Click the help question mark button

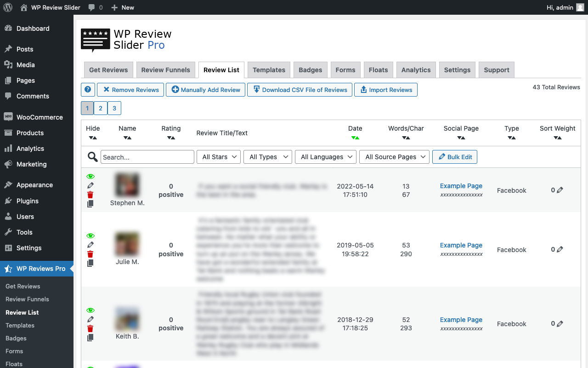(x=88, y=90)
